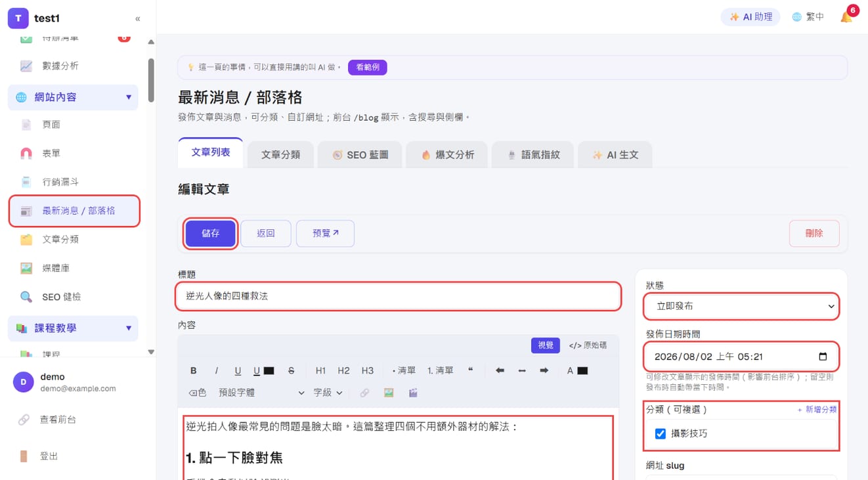This screenshot has height=480, width=868.
Task: Switch language via 繁中 selector
Action: point(808,17)
